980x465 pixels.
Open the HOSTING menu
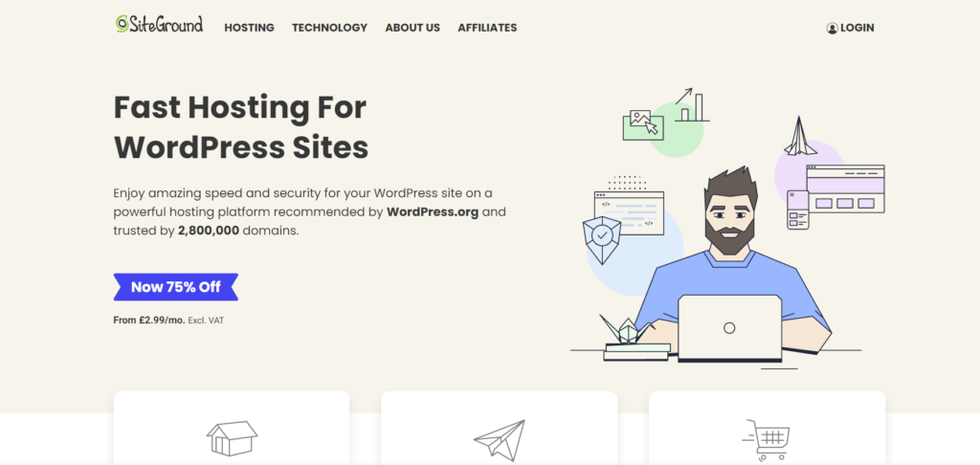[250, 28]
